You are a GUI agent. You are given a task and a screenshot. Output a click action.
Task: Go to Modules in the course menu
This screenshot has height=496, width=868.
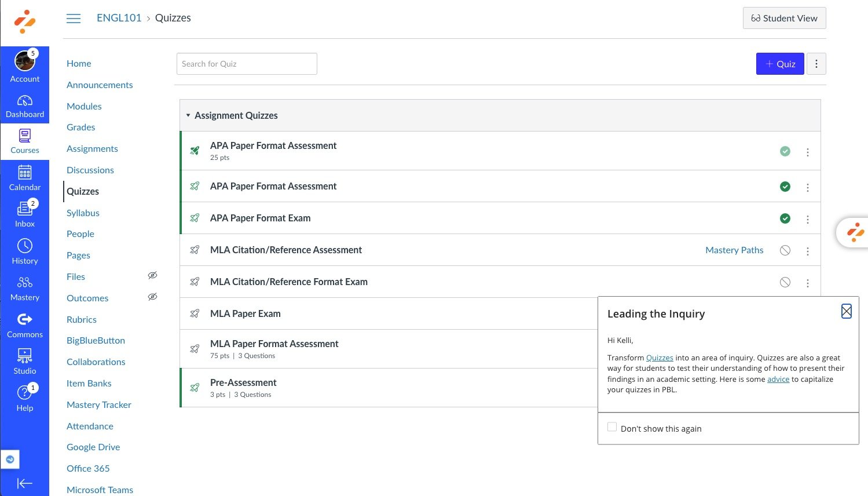[84, 106]
